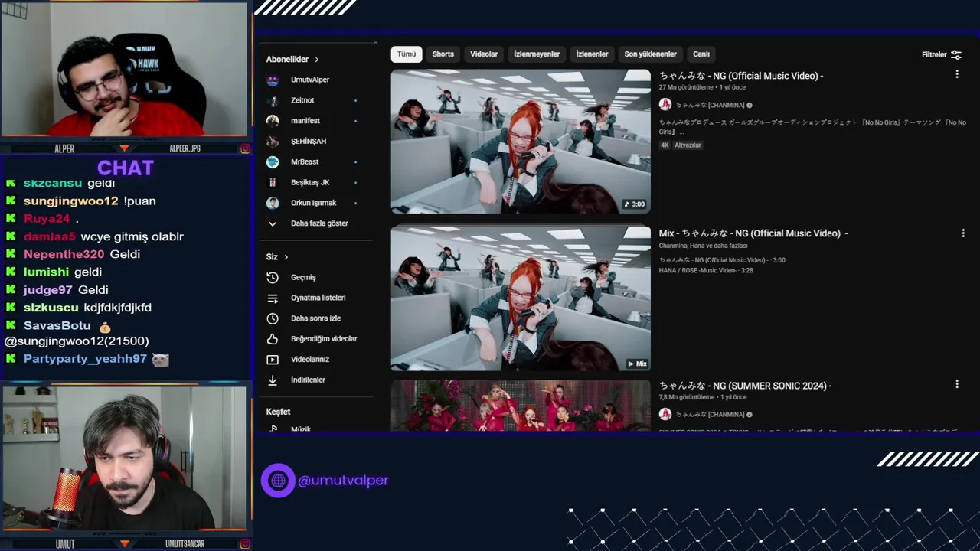Click Chanmina, Hana ve daha fazlası text
Viewport: 980px width, 551px height.
[x=703, y=246]
